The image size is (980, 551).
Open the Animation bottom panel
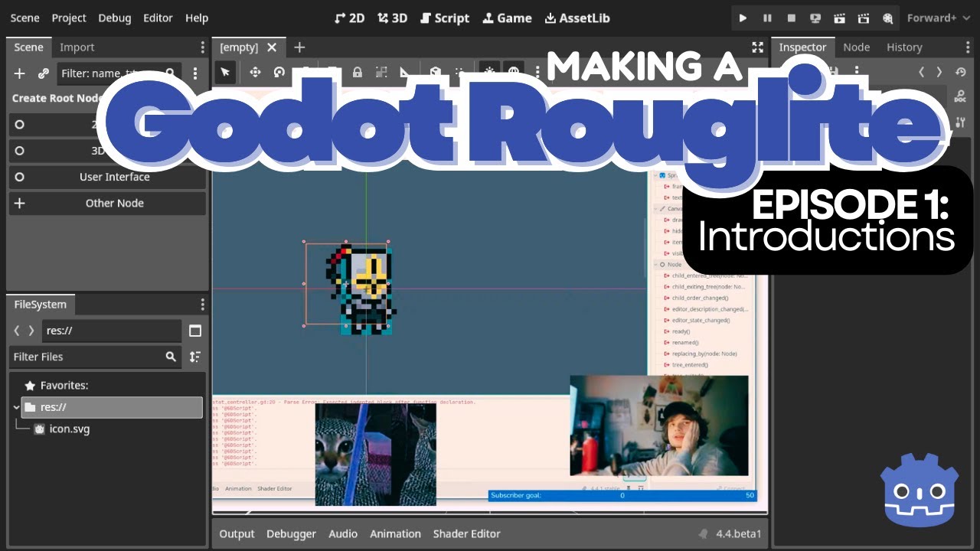click(x=395, y=533)
